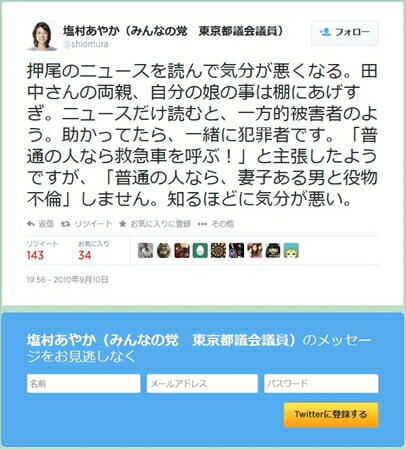Open the 34 favorites count
The image size is (406, 450).
pyautogui.click(x=84, y=255)
